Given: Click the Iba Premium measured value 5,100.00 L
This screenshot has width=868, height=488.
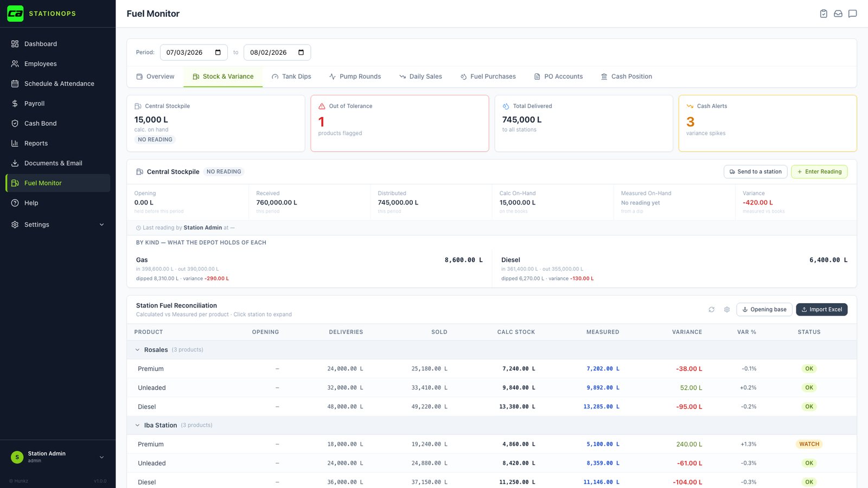Looking at the screenshot, I should (603, 444).
